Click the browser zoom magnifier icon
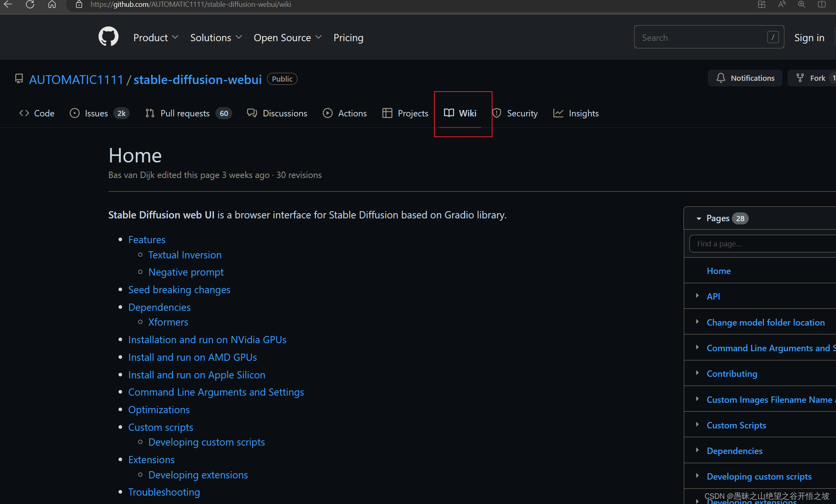The width and height of the screenshot is (836, 504). (x=802, y=5)
